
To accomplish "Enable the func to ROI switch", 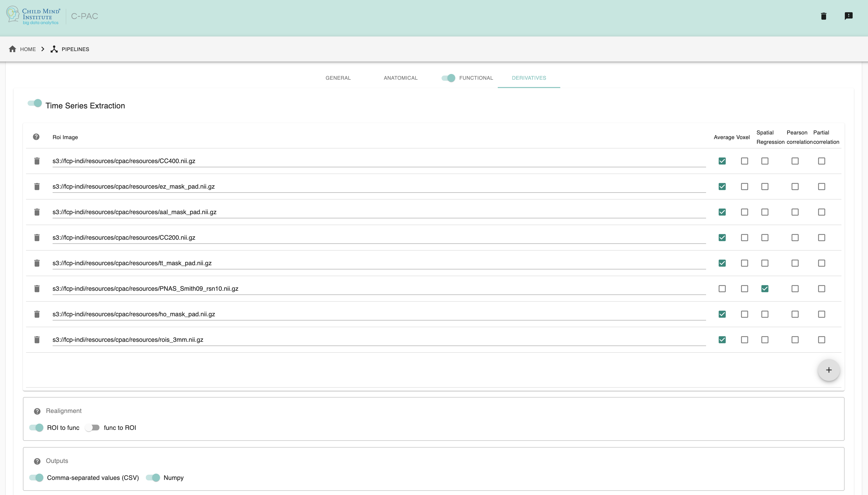I will (x=92, y=428).
